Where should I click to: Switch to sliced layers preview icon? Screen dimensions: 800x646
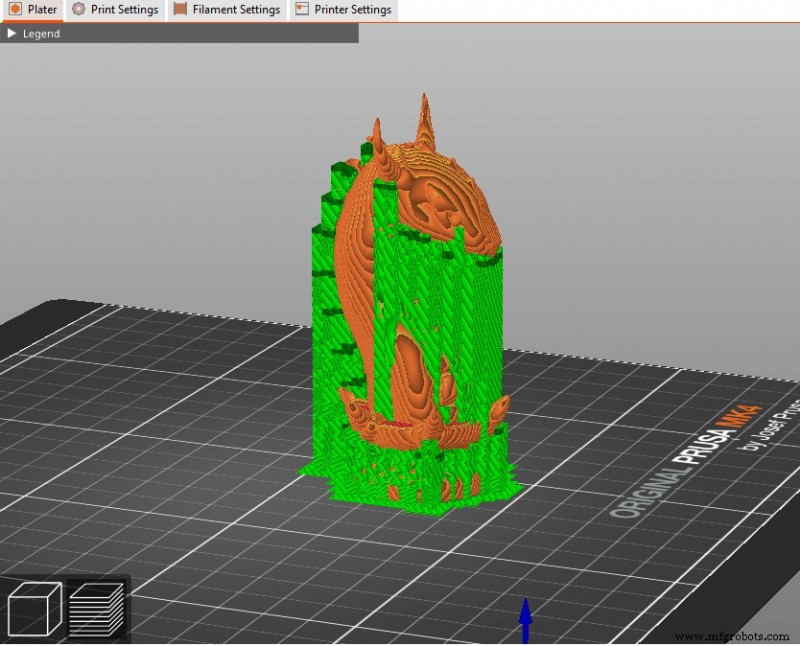click(97, 608)
